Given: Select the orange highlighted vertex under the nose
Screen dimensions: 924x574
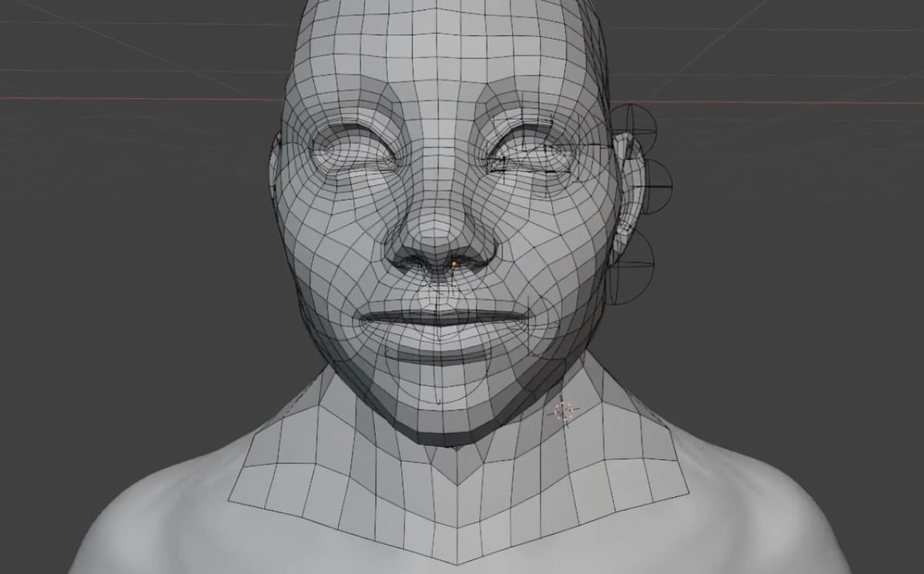Looking at the screenshot, I should click(454, 264).
